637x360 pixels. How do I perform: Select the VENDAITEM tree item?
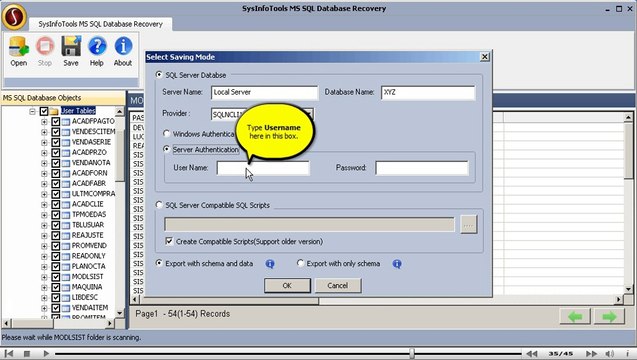point(90,308)
